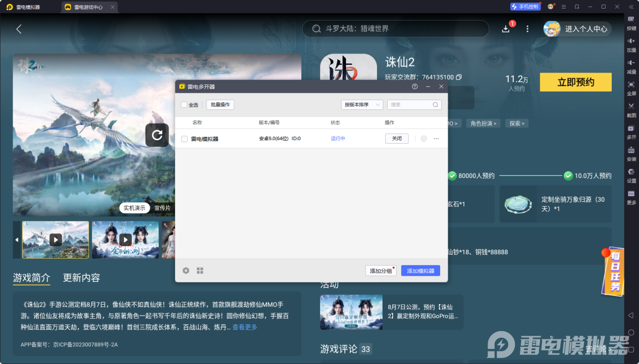The width and height of the screenshot is (639, 364).
Task: Open the 每日任务 daily task banner
Action: [x=613, y=271]
